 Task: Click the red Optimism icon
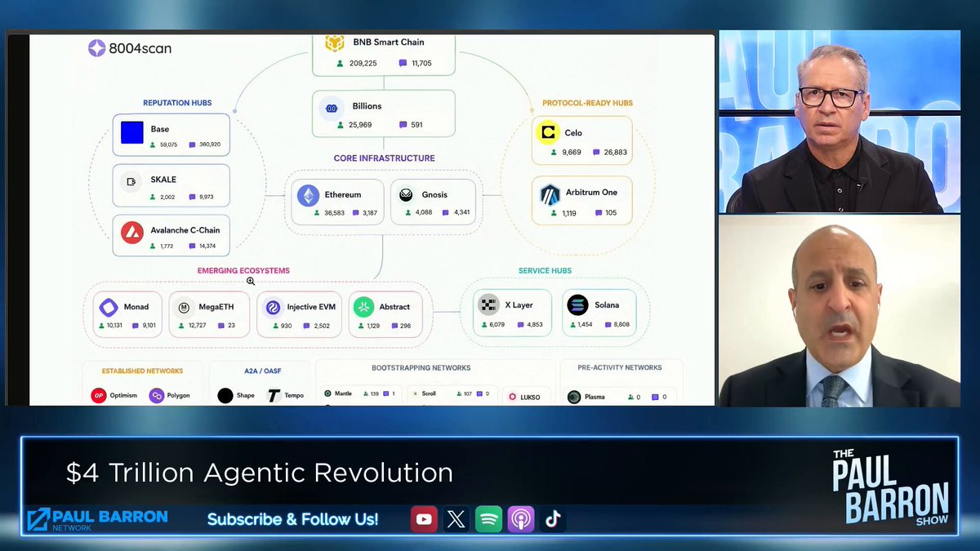(99, 396)
